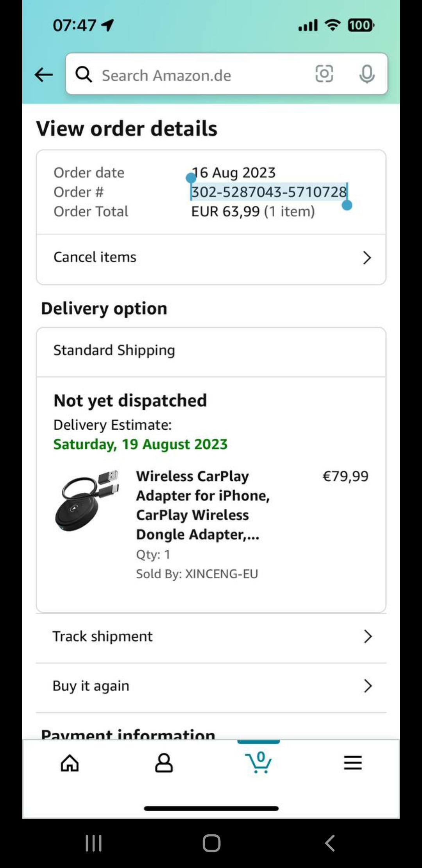Viewport: 422px width, 868px height.
Task: Go to Amazon home tab
Action: (x=70, y=763)
